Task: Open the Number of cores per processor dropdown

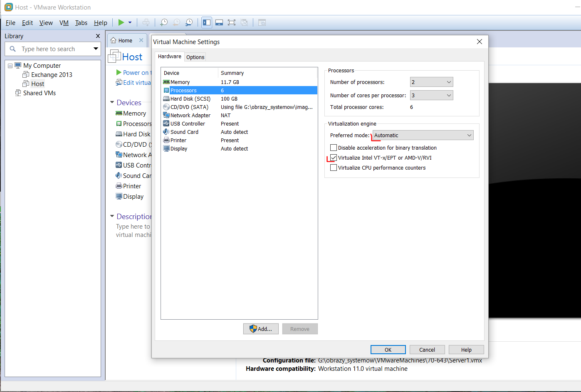Action: (431, 96)
